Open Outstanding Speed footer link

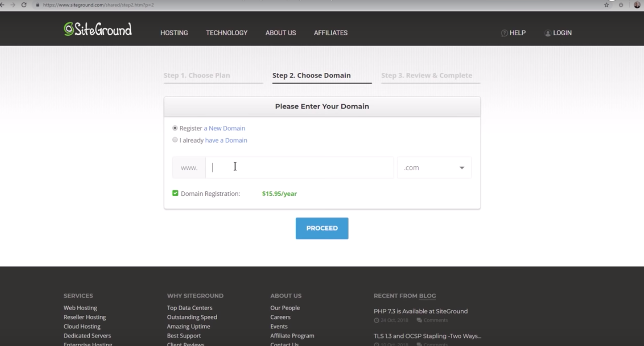coord(192,317)
